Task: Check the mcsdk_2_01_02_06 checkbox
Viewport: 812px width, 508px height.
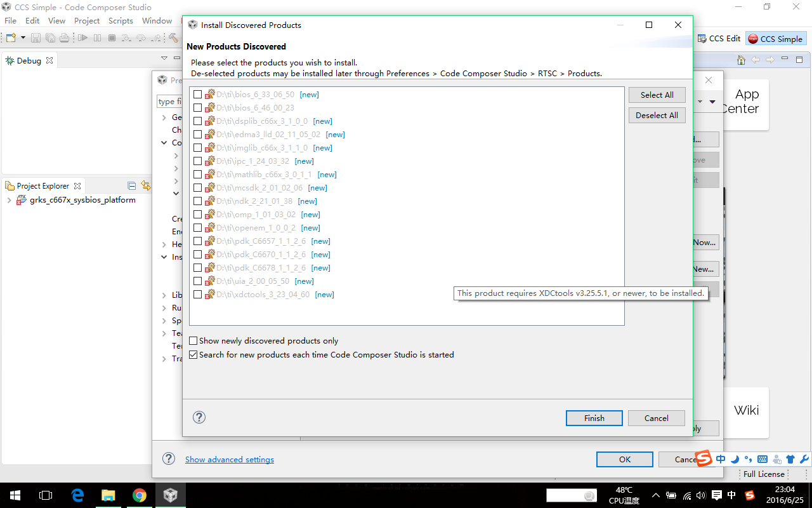Action: tap(197, 187)
